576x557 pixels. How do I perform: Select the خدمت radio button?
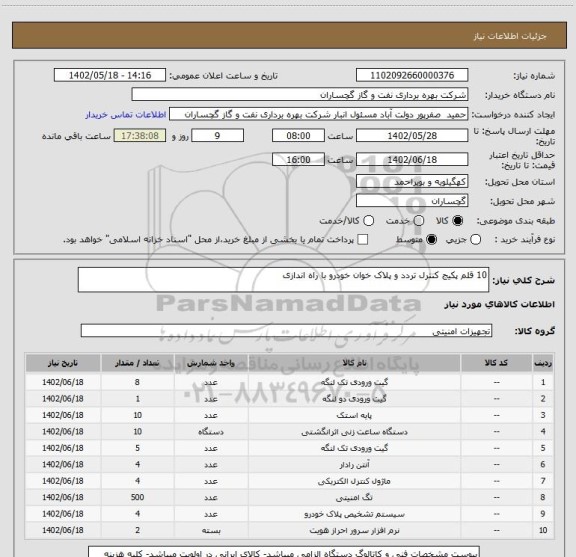[x=419, y=220]
